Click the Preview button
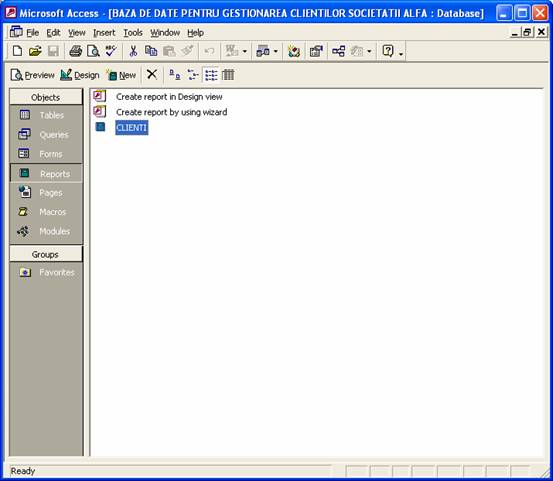 [x=32, y=75]
